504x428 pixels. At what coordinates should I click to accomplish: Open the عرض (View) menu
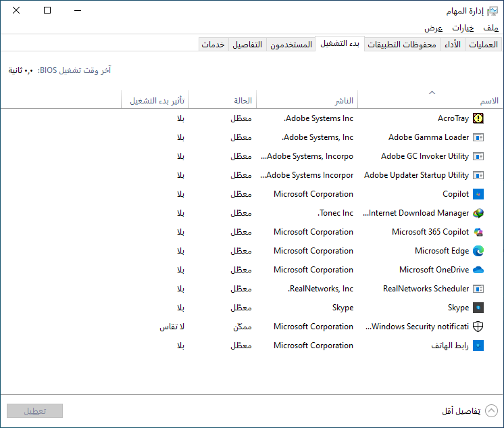433,28
